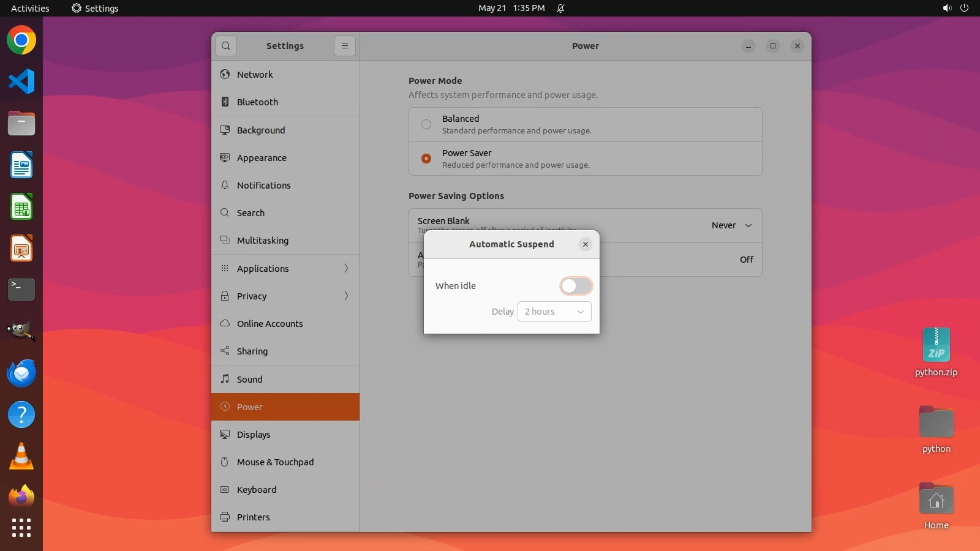Image resolution: width=980 pixels, height=551 pixels.
Task: Open the clock and calendar menu
Action: 511,9
